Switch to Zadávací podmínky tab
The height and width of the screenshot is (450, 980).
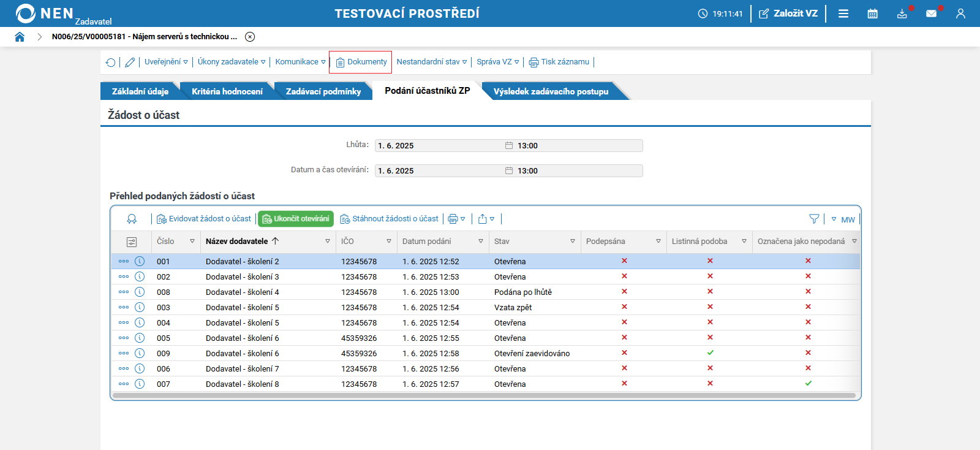pyautogui.click(x=323, y=91)
